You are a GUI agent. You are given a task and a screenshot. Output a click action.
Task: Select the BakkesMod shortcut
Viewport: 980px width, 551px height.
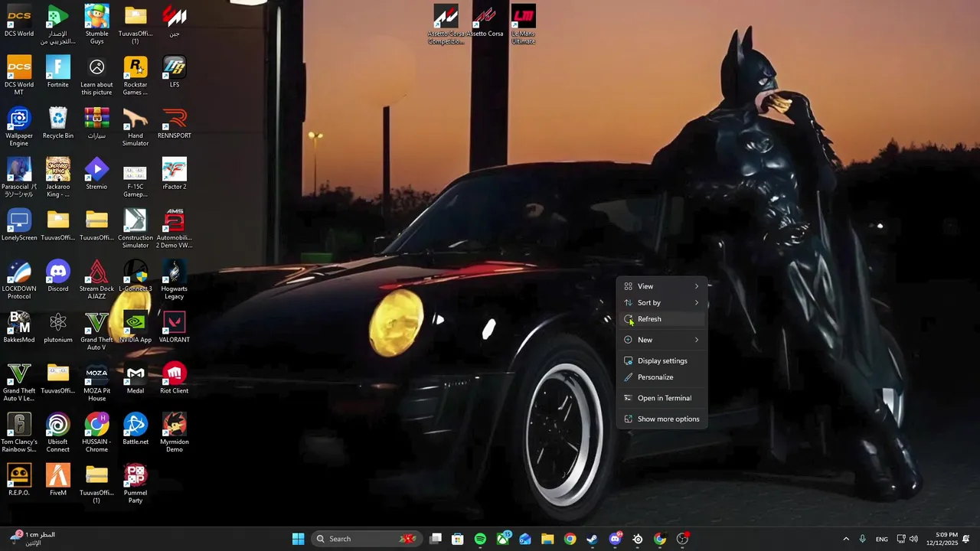(x=19, y=327)
